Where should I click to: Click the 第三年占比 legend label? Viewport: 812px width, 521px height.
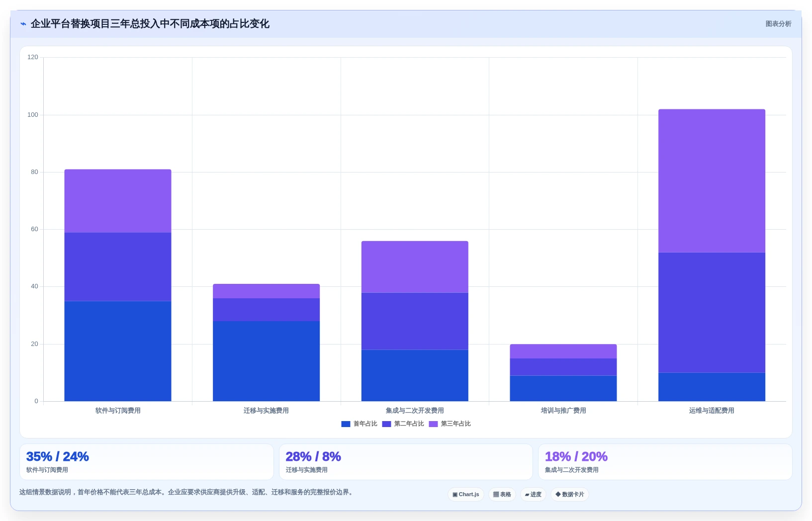tap(455, 424)
